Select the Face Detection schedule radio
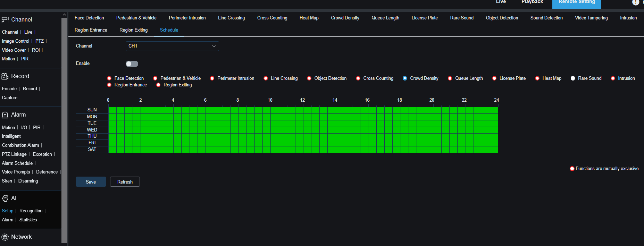This screenshot has height=246, width=644. (x=109, y=78)
